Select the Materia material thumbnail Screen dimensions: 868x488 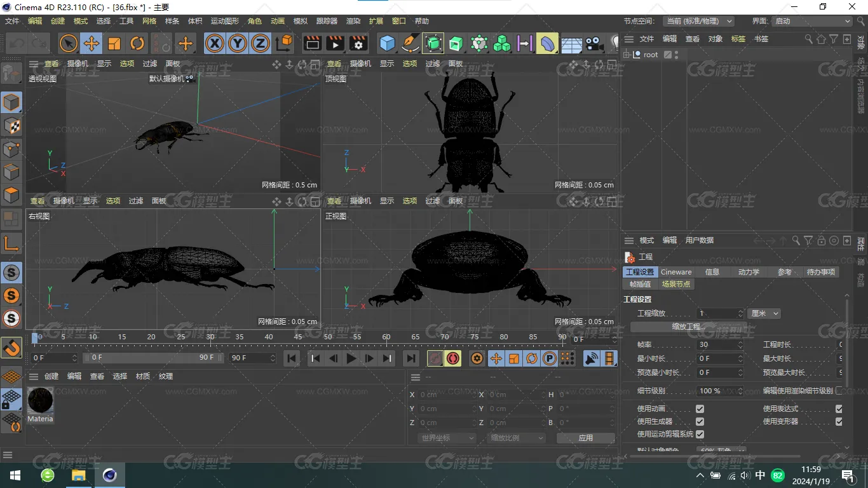pyautogui.click(x=40, y=400)
